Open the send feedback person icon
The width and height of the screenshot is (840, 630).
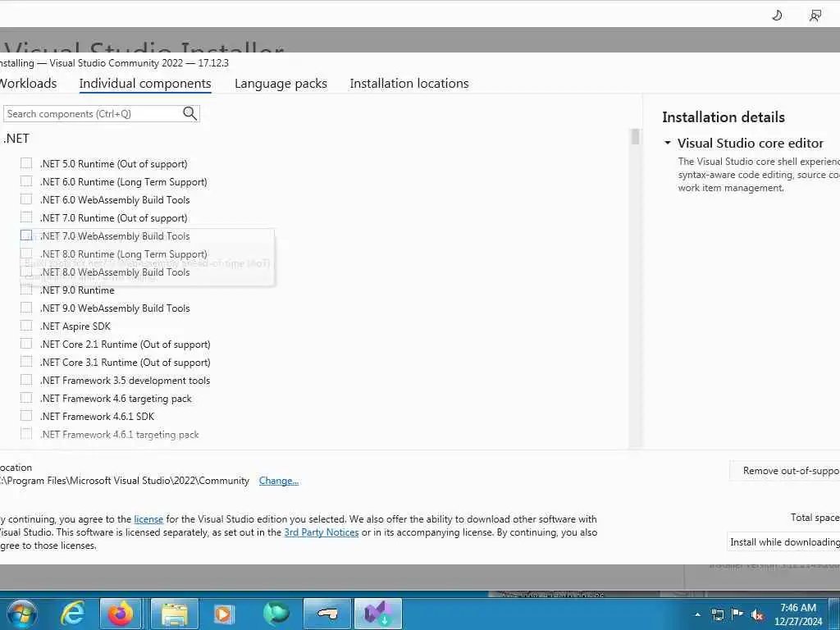click(x=815, y=16)
